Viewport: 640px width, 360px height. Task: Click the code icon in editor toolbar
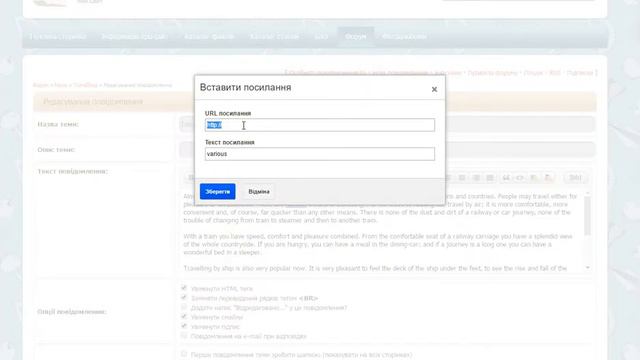pos(520,178)
